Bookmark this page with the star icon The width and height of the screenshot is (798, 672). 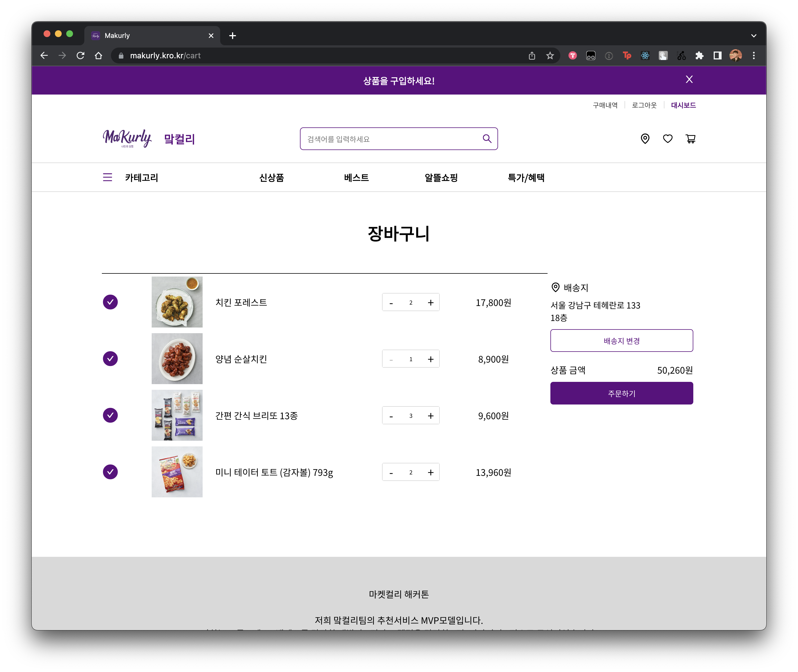(x=550, y=55)
